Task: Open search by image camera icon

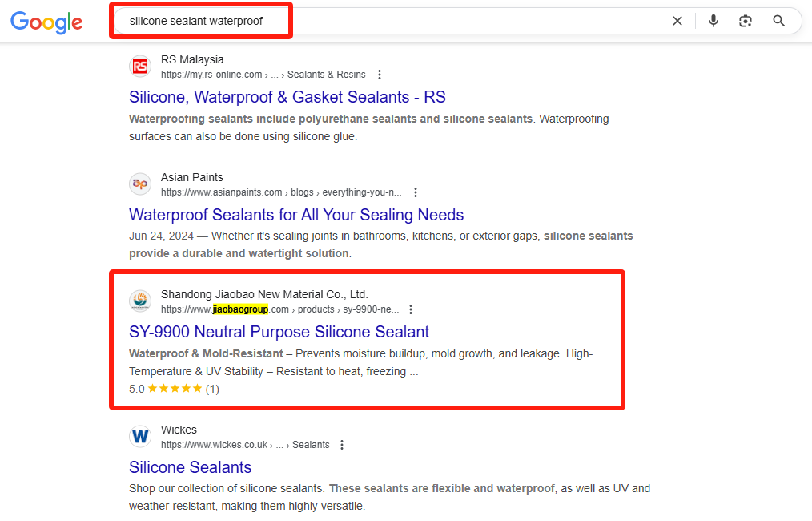Action: (x=746, y=21)
